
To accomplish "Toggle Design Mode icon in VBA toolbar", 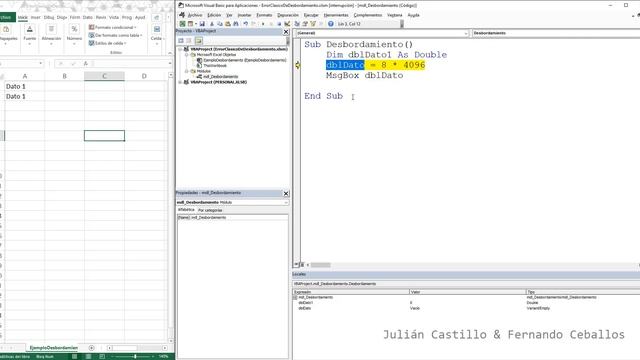I will coord(287,24).
